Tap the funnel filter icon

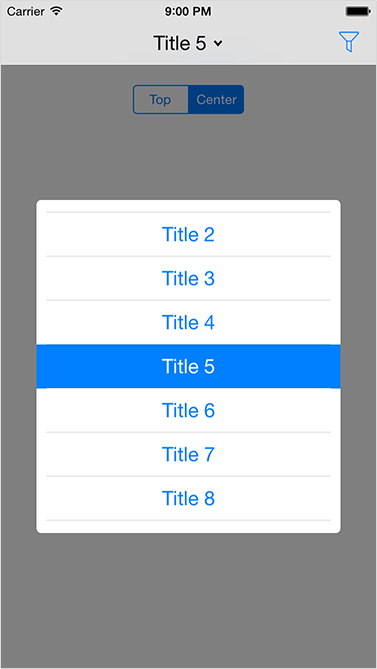(x=349, y=42)
